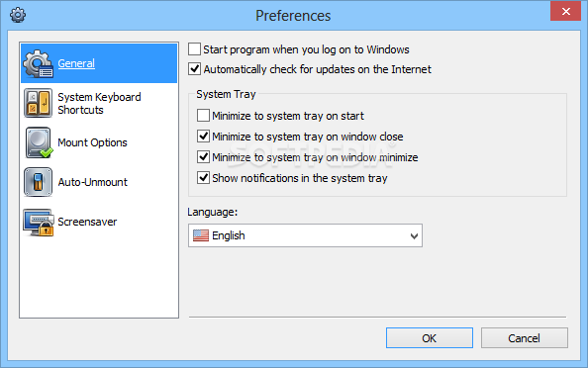
Task: Click the Cancel button
Action: pyautogui.click(x=524, y=338)
